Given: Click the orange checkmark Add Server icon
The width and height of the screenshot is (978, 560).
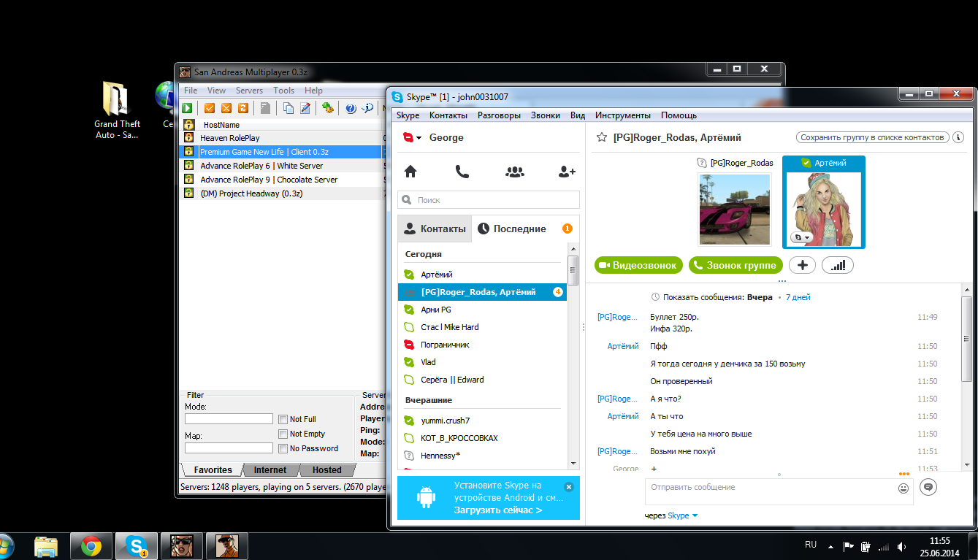Looking at the screenshot, I should 210,108.
